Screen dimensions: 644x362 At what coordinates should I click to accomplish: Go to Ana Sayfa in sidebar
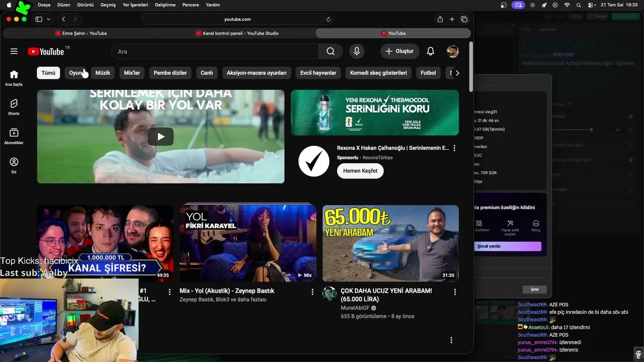(14, 77)
